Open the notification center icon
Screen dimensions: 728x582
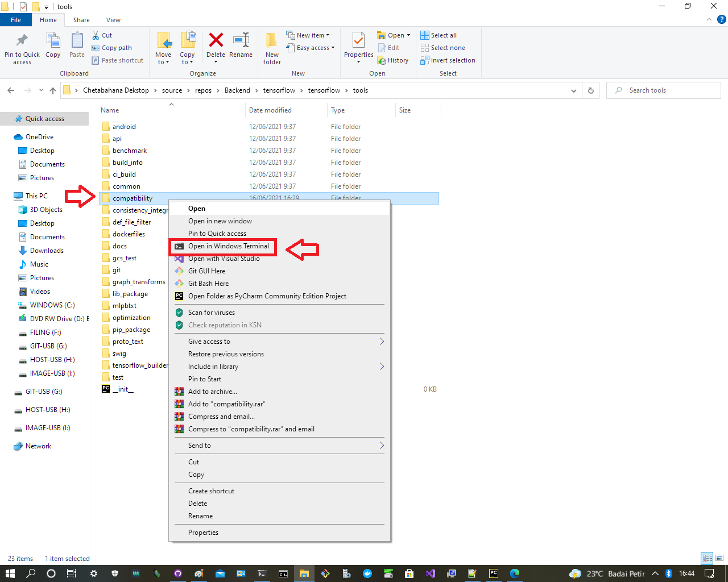[x=709, y=573]
